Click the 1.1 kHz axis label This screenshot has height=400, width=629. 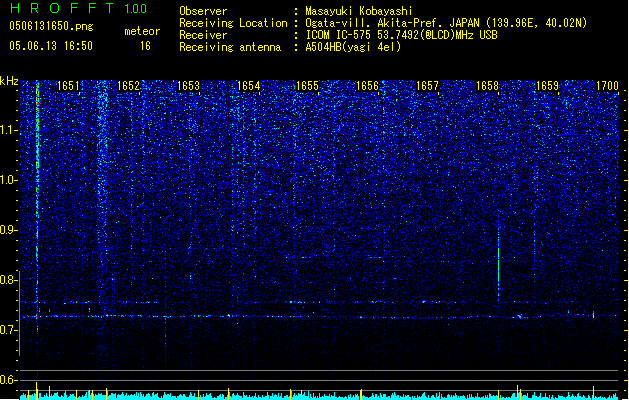[x=9, y=130]
